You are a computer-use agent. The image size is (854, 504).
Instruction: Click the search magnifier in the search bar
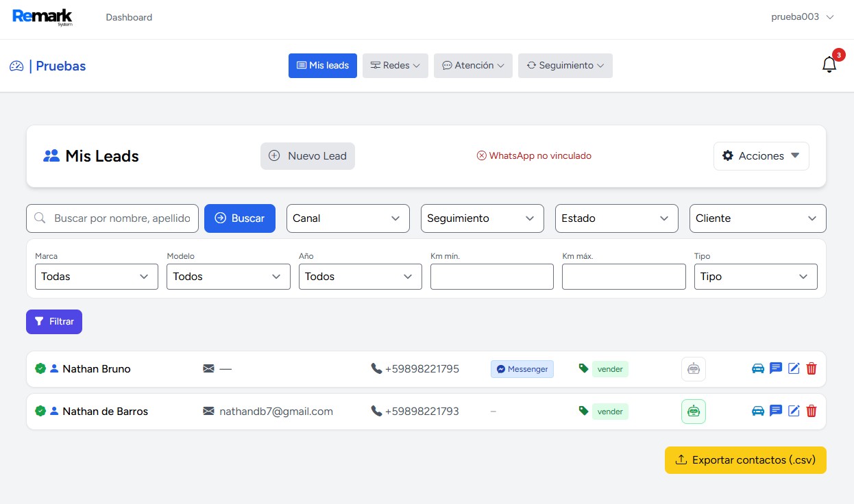[x=39, y=218]
